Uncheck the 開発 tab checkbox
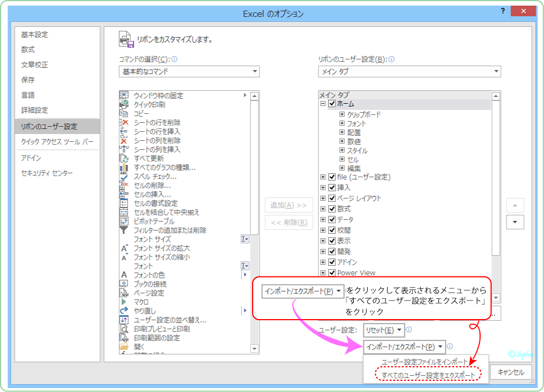 tap(332, 252)
